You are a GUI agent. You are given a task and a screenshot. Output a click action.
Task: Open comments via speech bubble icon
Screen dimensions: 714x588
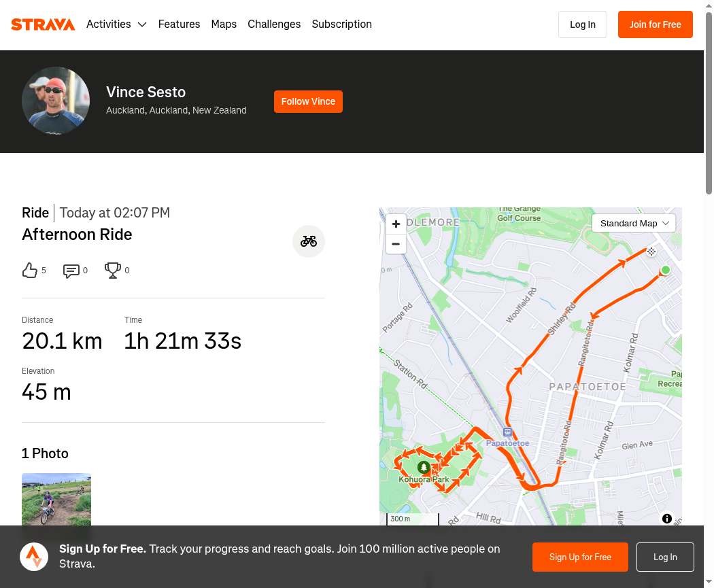pos(71,271)
